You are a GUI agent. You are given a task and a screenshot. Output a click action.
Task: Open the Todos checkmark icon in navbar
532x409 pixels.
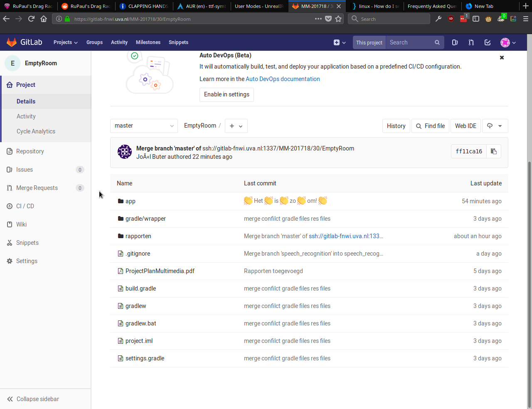[488, 42]
